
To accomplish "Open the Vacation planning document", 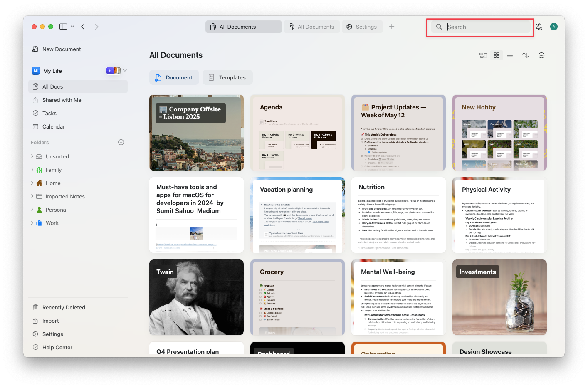I will [297, 215].
